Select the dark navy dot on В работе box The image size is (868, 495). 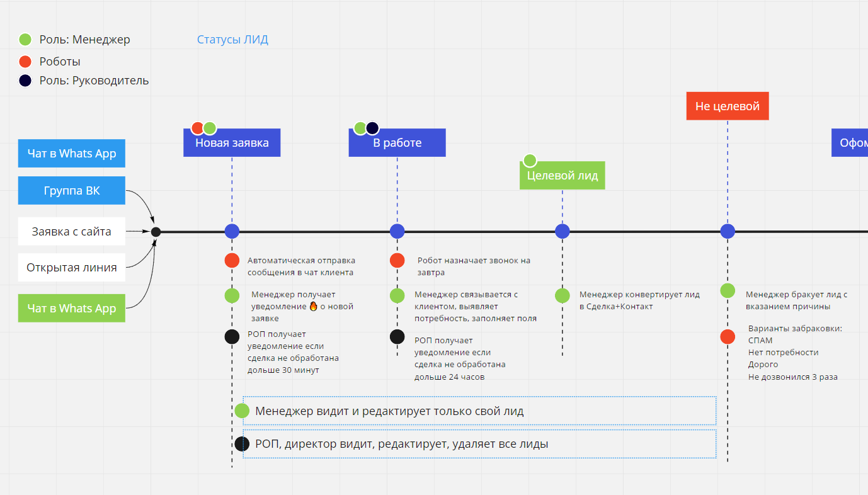pos(372,128)
